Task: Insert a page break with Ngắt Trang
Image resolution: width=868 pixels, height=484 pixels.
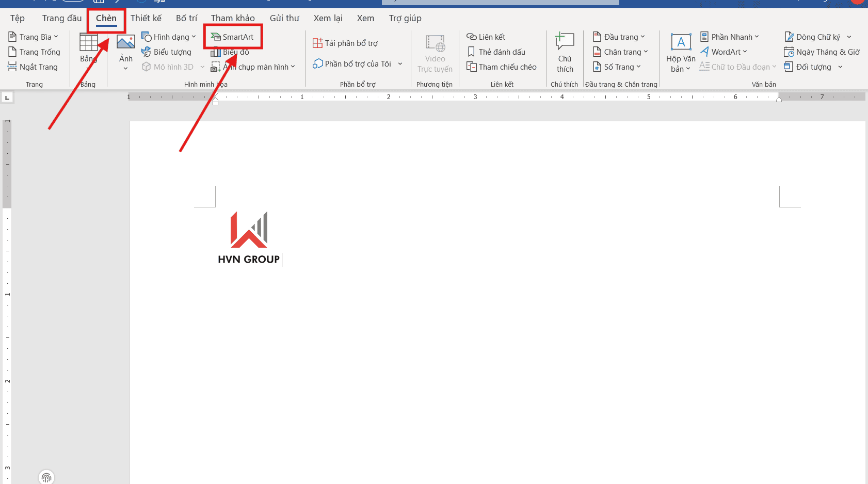Action: tap(34, 67)
